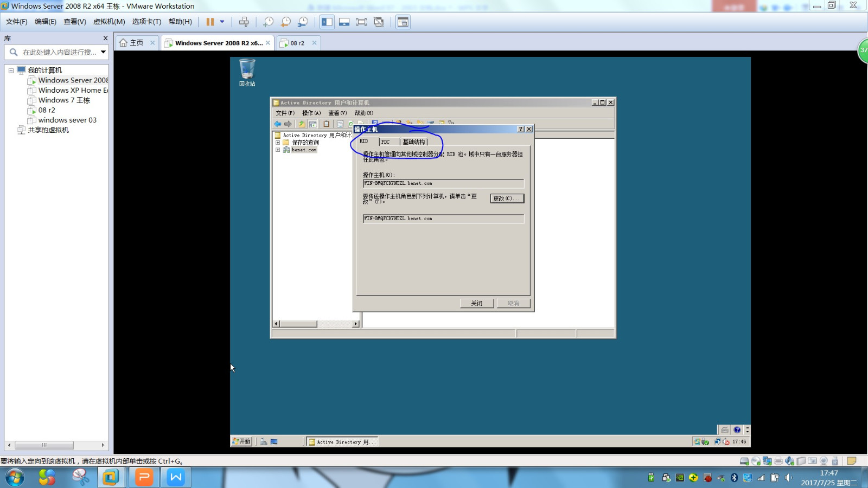This screenshot has height=488, width=868.
Task: Click VMware CD/DVD drive status icon
Action: click(756, 461)
